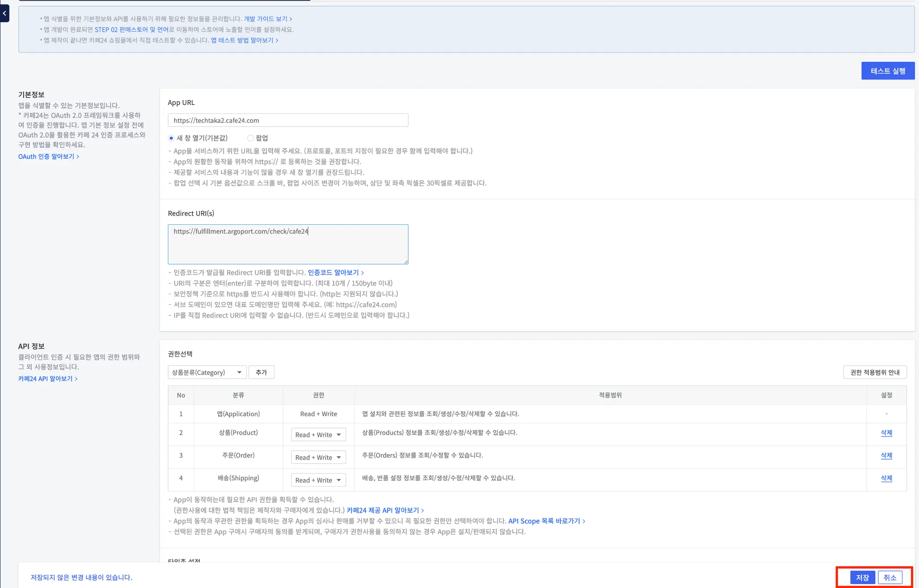Click the 추가 button next to the category dropdown
Viewport: 919px width, 588px height.
click(x=261, y=372)
